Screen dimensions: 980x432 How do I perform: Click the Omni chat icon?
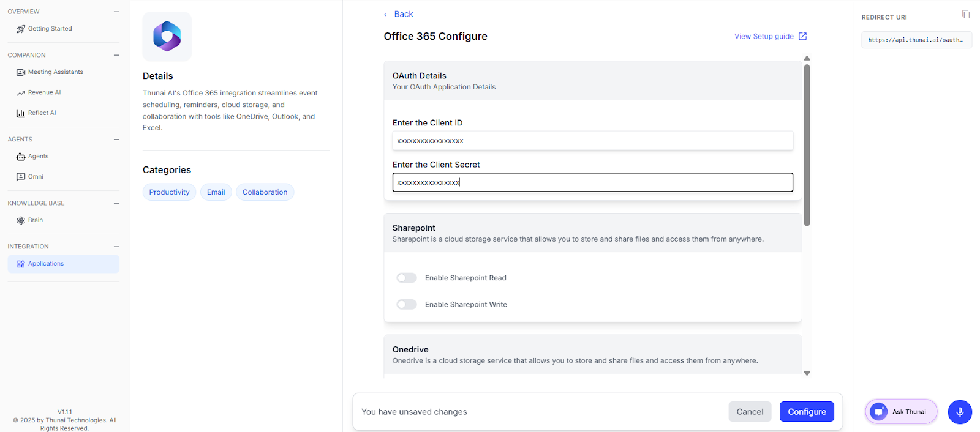point(21,177)
